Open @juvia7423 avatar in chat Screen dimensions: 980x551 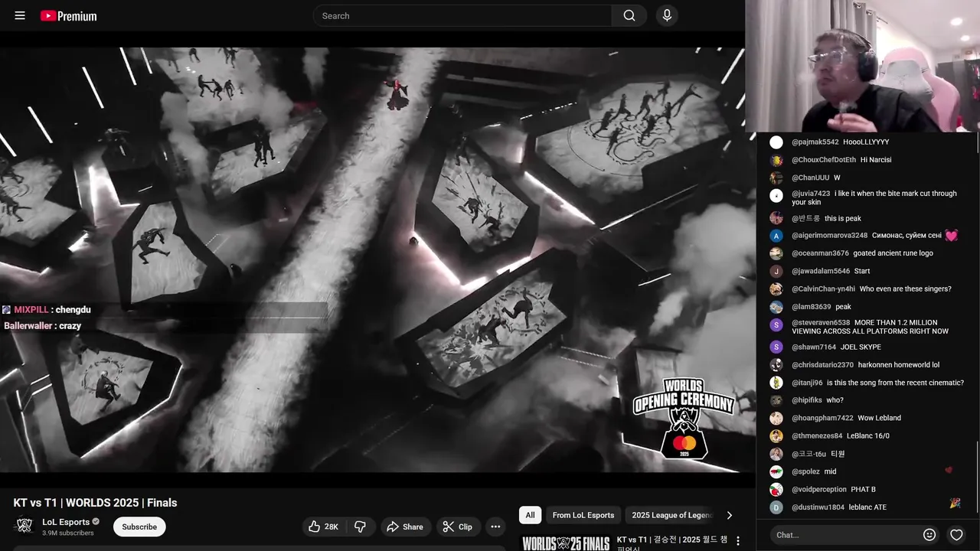[x=776, y=195]
